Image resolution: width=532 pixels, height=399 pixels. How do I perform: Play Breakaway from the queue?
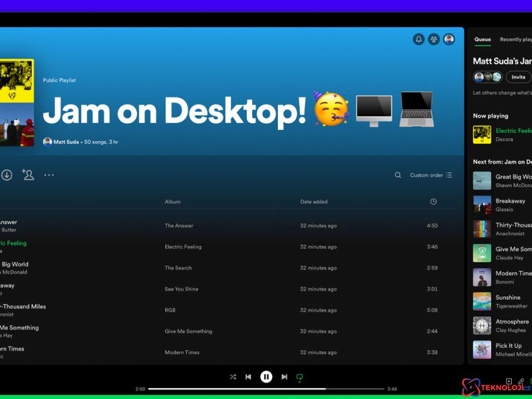(x=510, y=201)
